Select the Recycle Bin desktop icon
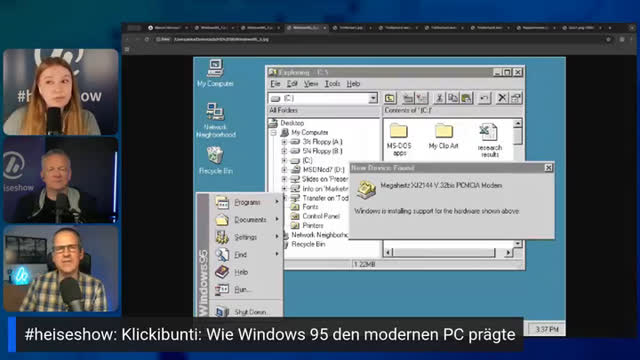The width and height of the screenshot is (640, 360). [216, 160]
